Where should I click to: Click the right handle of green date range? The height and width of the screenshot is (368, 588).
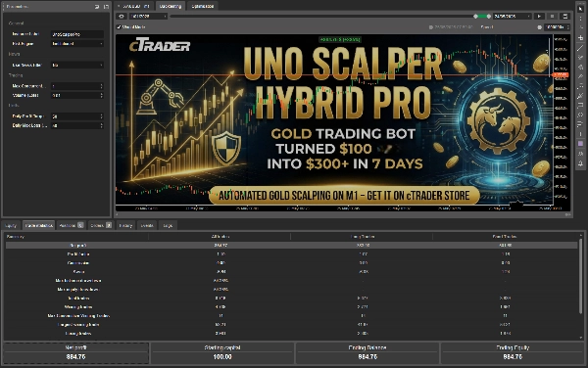(x=488, y=16)
